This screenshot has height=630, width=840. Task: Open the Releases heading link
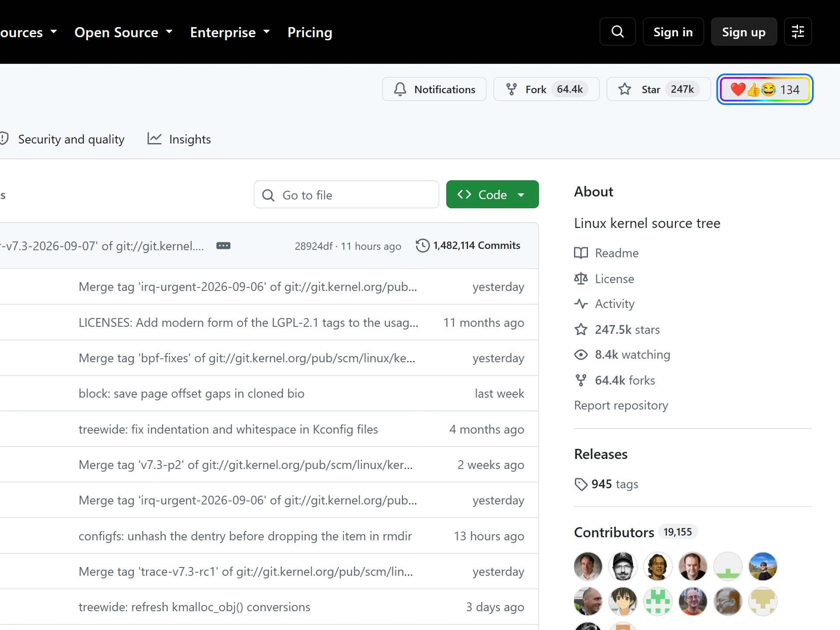pyautogui.click(x=601, y=454)
